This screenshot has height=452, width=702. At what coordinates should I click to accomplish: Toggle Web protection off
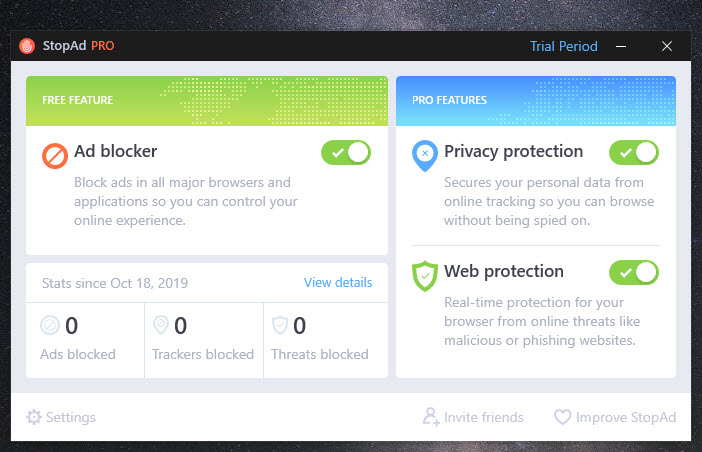(634, 272)
